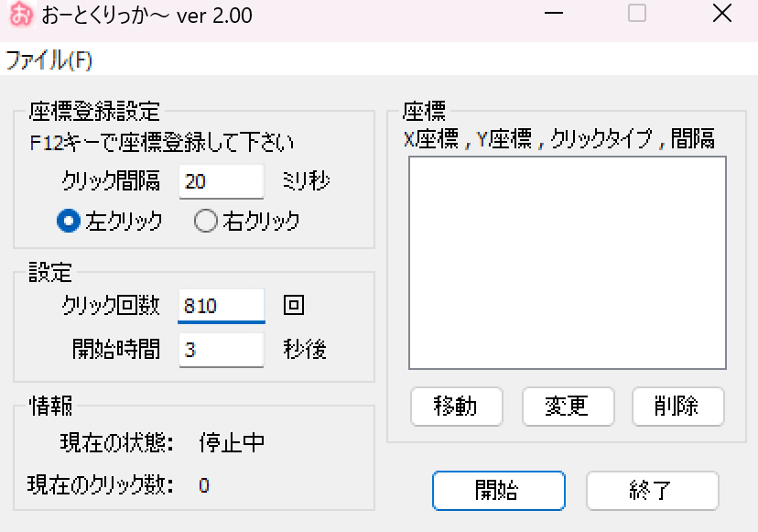The height and width of the screenshot is (532, 758).
Task: Select the 左クリック radio button
Action: 67,221
